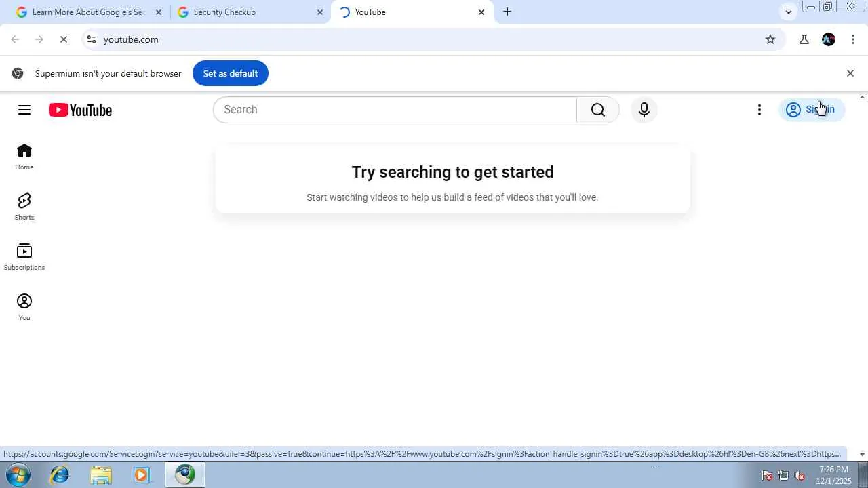Open the You section in sidebar

click(24, 307)
